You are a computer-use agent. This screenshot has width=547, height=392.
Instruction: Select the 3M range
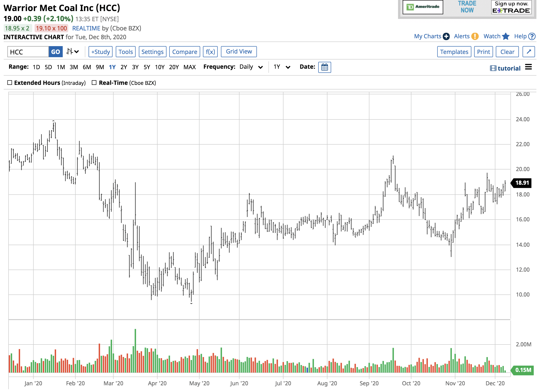pos(74,67)
